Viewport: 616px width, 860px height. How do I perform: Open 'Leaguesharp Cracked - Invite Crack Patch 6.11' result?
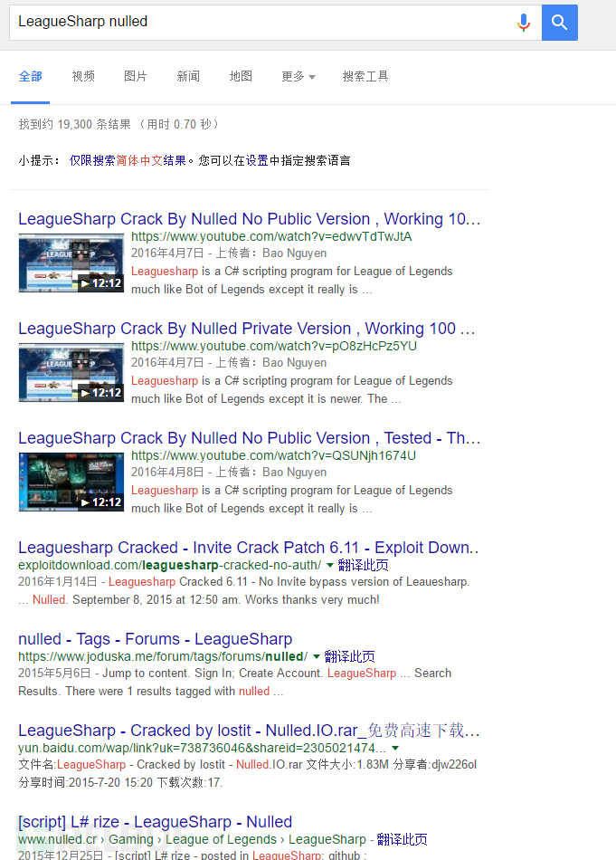[x=249, y=548]
